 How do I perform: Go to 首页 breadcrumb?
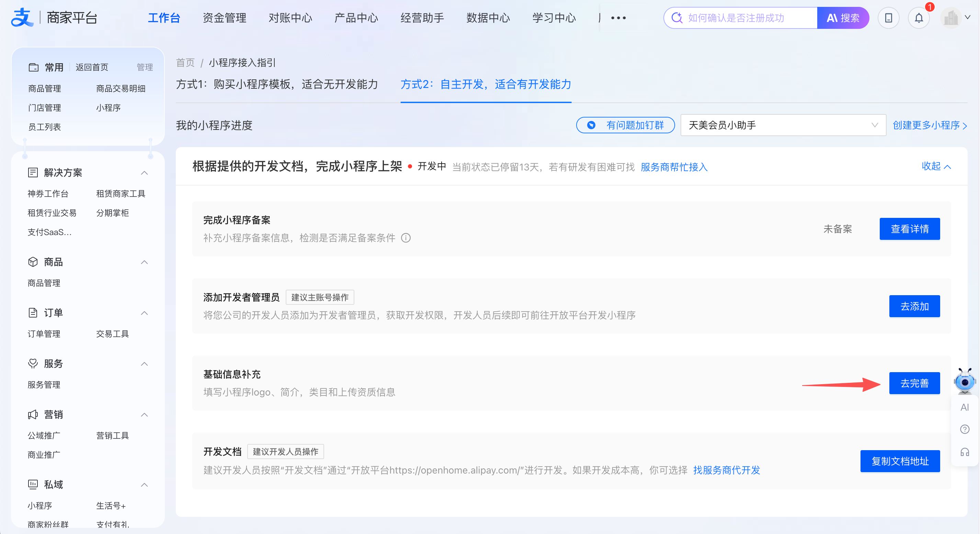[x=185, y=63]
